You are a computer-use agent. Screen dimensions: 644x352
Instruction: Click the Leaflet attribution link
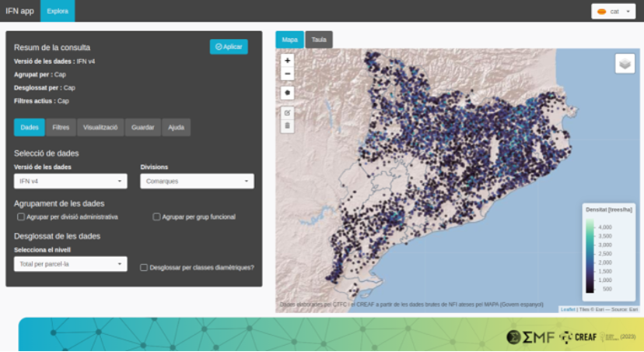tap(568, 309)
